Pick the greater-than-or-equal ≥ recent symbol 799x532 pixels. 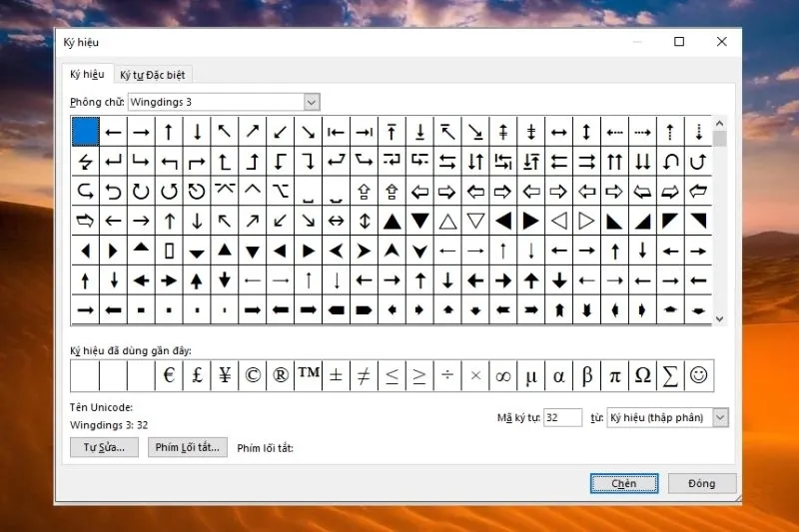click(419, 375)
